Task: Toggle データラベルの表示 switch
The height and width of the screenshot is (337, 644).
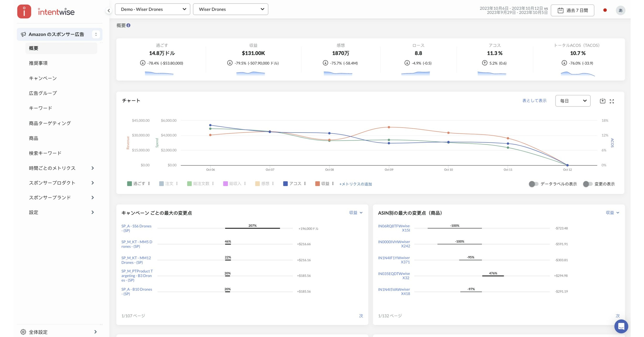Action: 534,184
